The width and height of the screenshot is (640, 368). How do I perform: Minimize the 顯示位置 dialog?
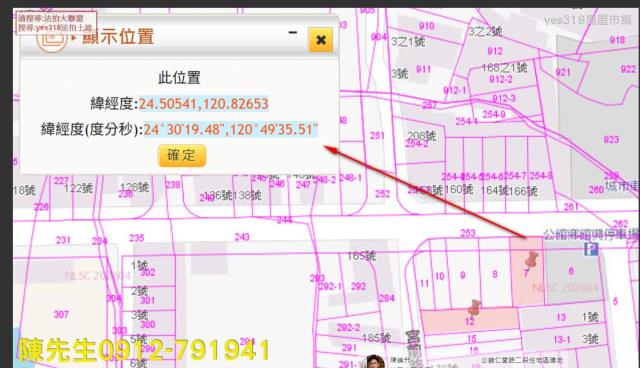coord(293,33)
